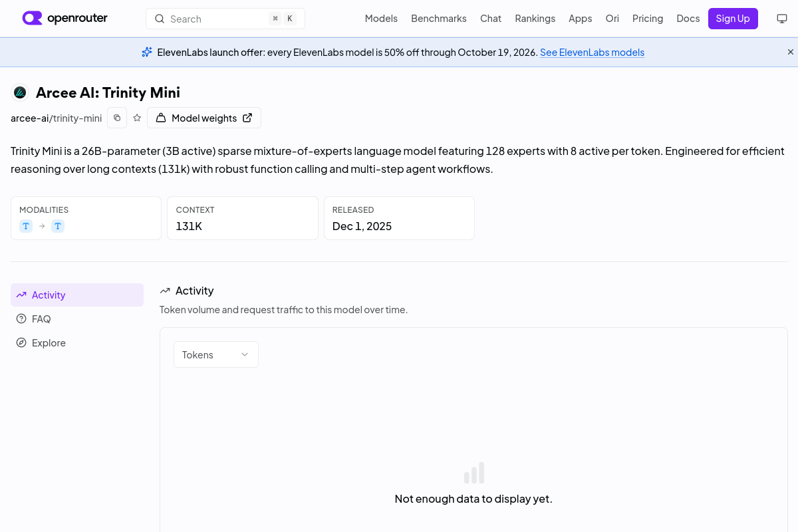The height and width of the screenshot is (532, 798).
Task: Go to the FAQ sidebar section
Action: coord(77,319)
